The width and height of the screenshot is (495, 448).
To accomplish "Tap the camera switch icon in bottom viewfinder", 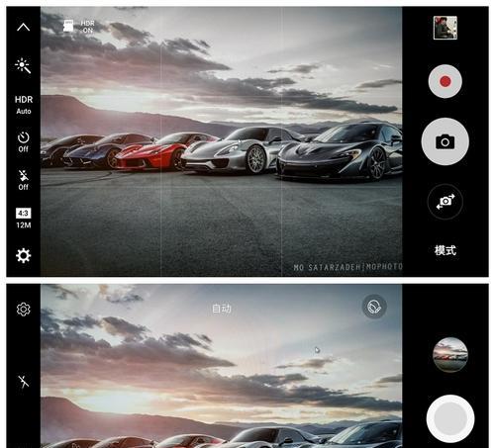I will tap(374, 307).
